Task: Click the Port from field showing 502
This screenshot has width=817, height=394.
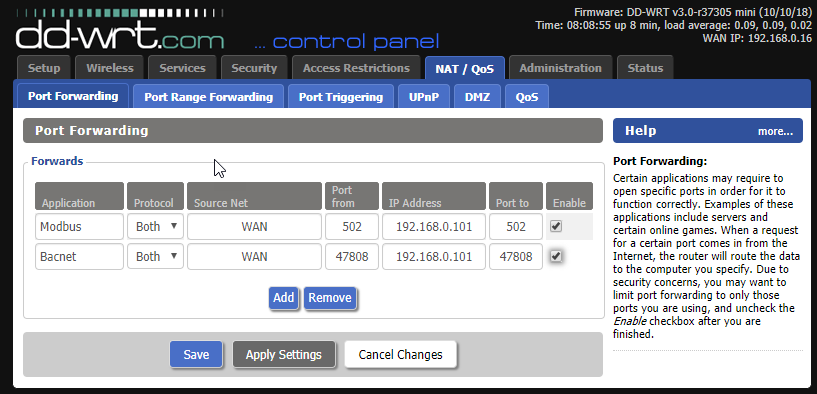Action: (x=352, y=226)
